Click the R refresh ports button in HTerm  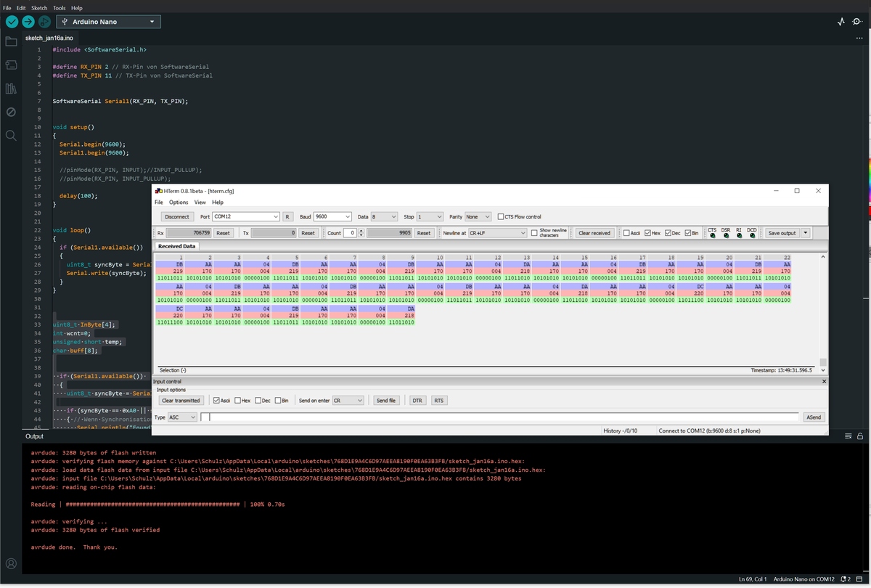pyautogui.click(x=287, y=216)
